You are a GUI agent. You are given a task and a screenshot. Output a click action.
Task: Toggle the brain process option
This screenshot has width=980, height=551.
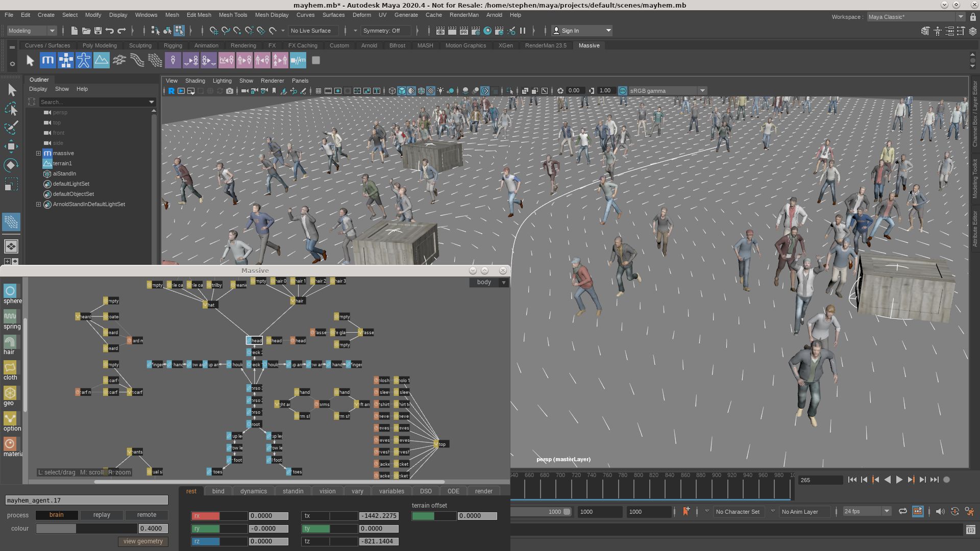57,515
